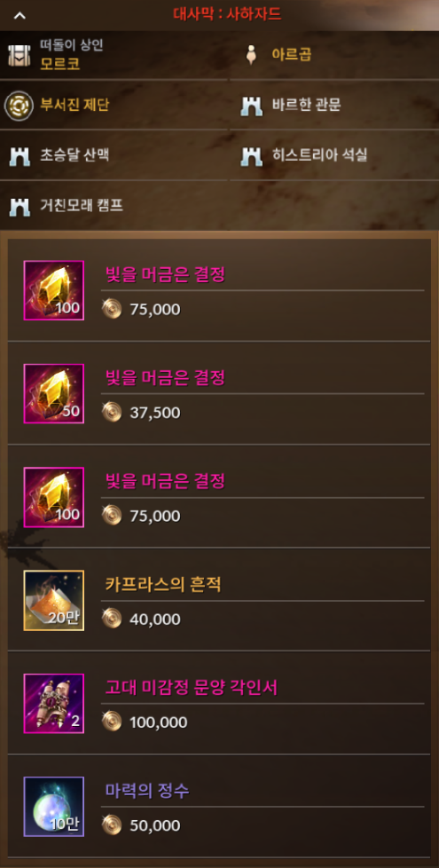Collapse the panel with the top chevron arrow
This screenshot has height=868, width=439.
[20, 15]
